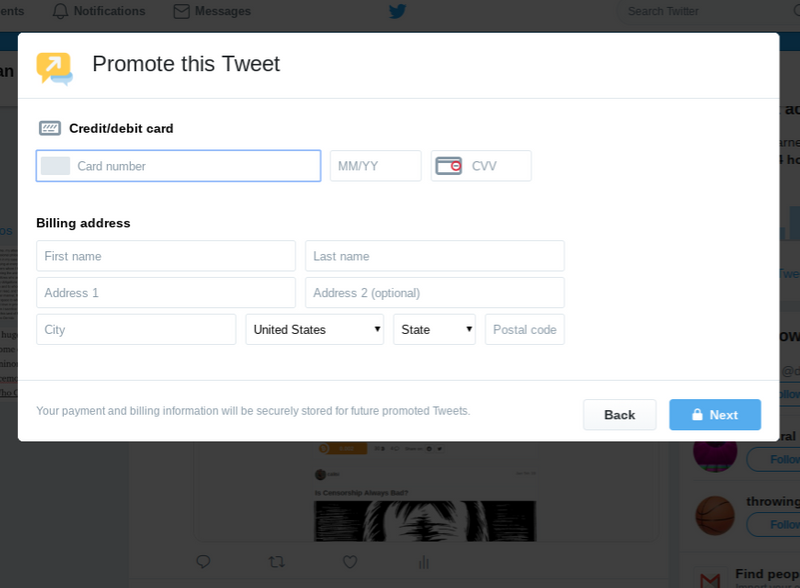This screenshot has width=800, height=588.
Task: Select the First name field
Action: click(x=166, y=256)
